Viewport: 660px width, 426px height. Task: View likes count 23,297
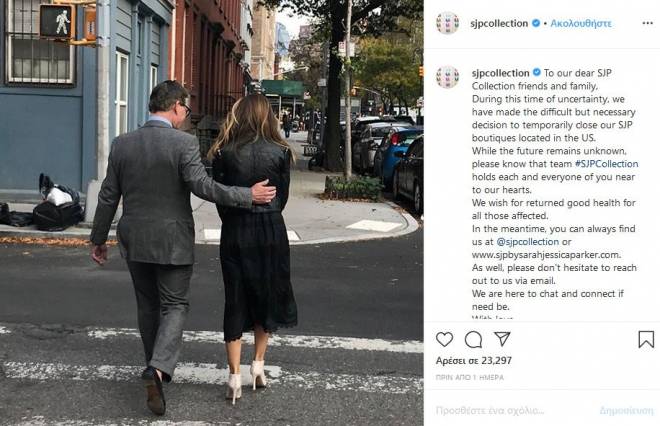coord(474,361)
